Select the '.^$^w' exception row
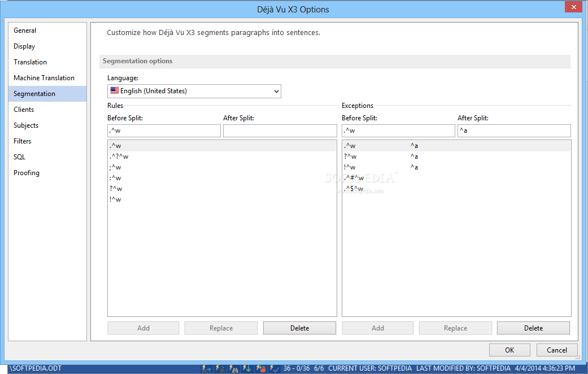The height and width of the screenshot is (374, 588). (x=456, y=189)
